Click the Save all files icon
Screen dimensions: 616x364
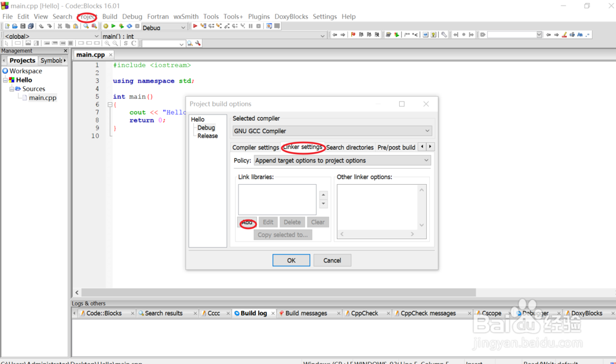click(x=31, y=26)
